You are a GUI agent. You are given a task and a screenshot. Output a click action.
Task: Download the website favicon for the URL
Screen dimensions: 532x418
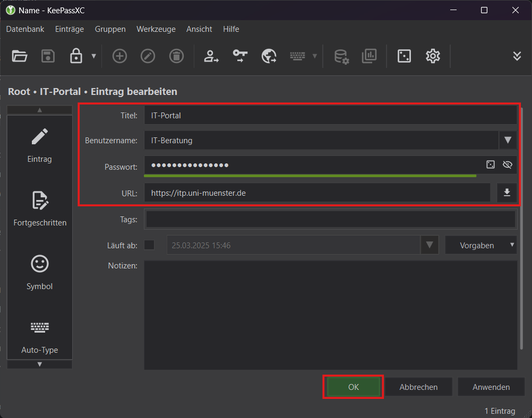507,193
